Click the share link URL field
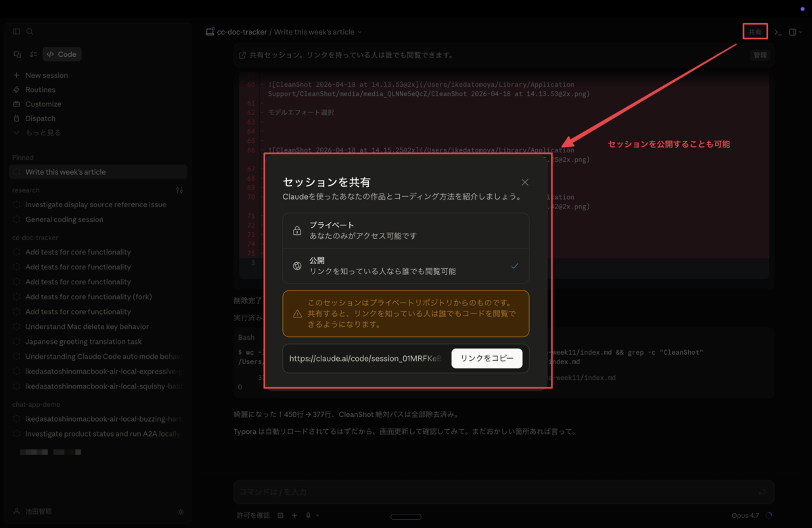 coord(366,359)
